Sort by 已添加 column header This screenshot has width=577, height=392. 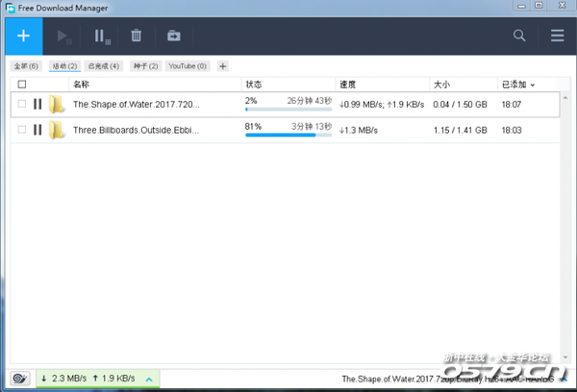point(517,85)
